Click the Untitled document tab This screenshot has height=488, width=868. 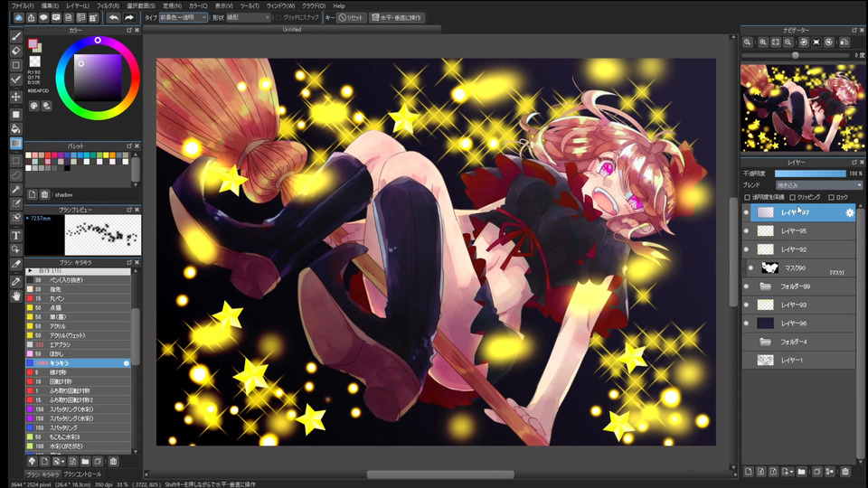[292, 30]
